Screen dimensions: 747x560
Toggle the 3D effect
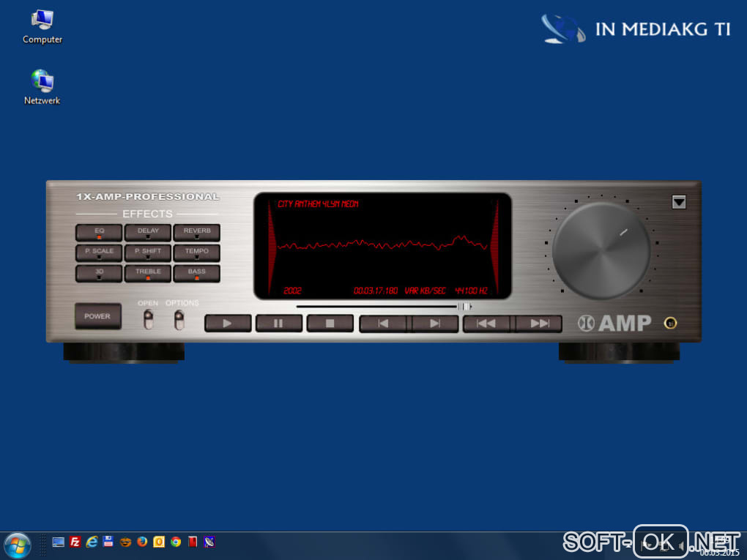point(99,274)
